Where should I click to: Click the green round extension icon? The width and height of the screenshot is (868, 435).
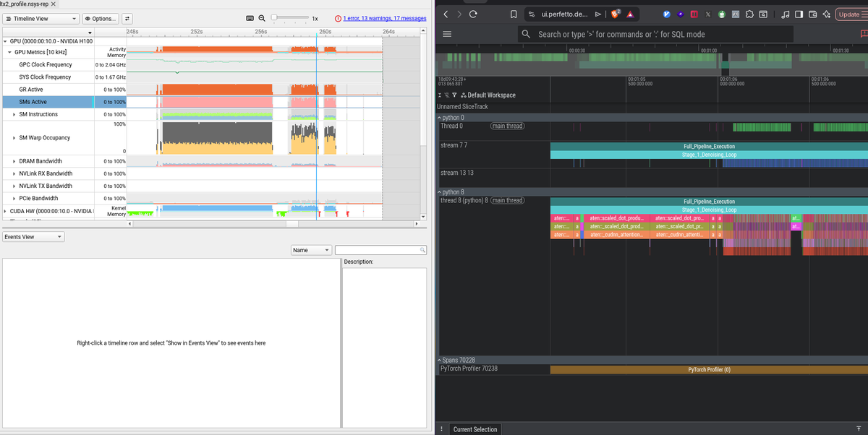pos(722,14)
